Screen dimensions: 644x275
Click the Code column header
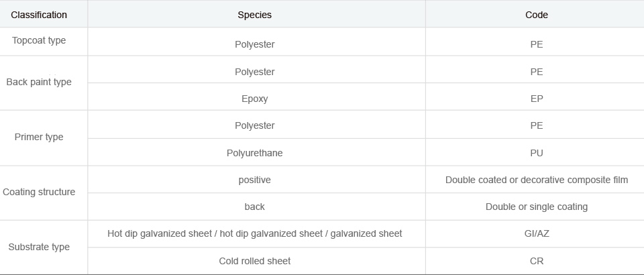click(536, 15)
